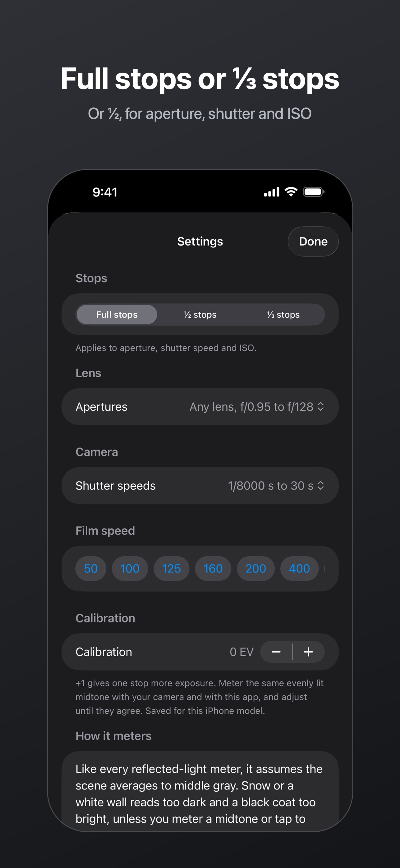
Task: Click the "Stops" section heading
Action: (x=91, y=278)
